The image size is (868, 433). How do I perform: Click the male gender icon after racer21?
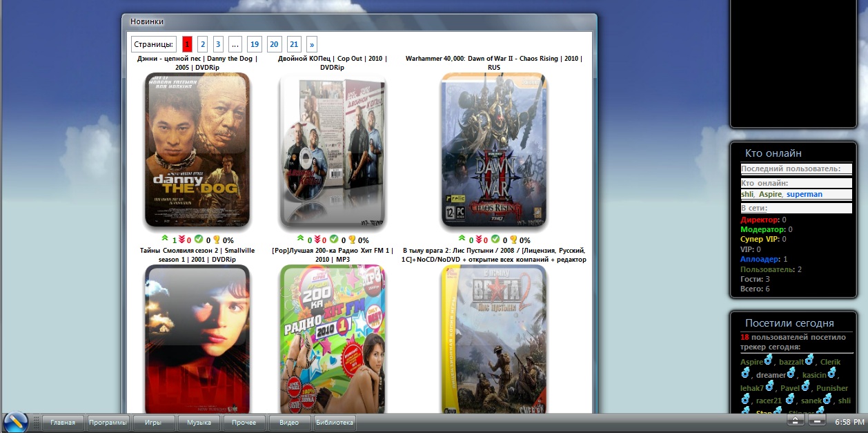point(789,399)
